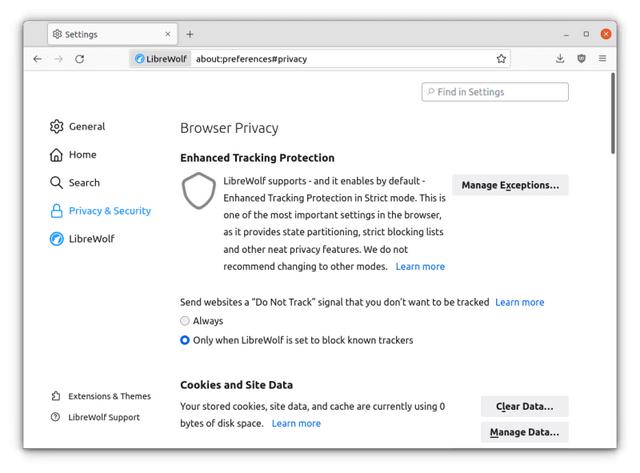Open the Search settings category

[x=75, y=182]
